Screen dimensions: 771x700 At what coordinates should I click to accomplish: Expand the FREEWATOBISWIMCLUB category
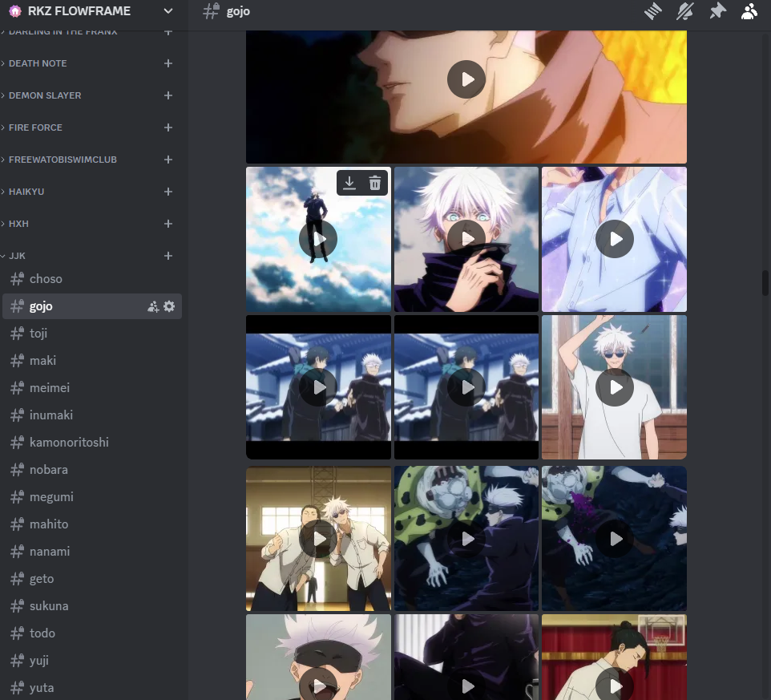(x=63, y=160)
